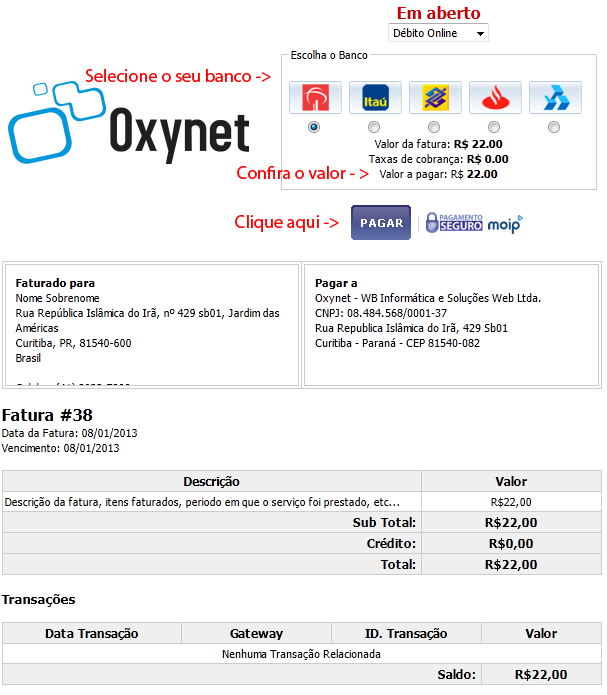The image size is (607, 695).
Task: Click the PAGAR button
Action: pyautogui.click(x=381, y=223)
